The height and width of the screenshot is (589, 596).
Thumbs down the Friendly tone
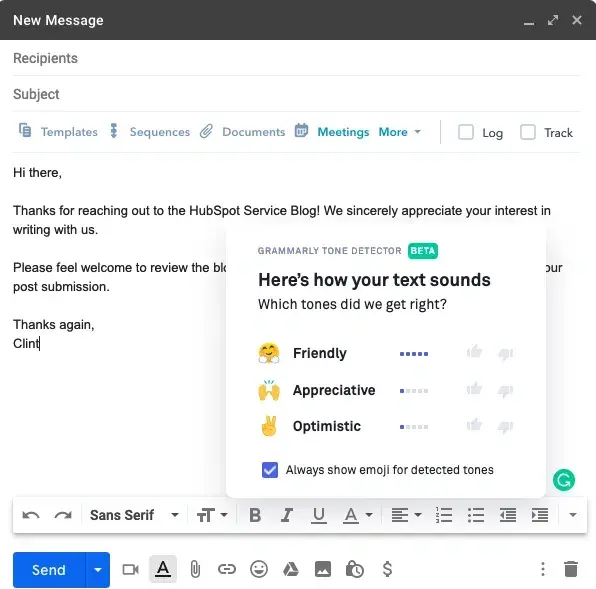pyautogui.click(x=506, y=354)
